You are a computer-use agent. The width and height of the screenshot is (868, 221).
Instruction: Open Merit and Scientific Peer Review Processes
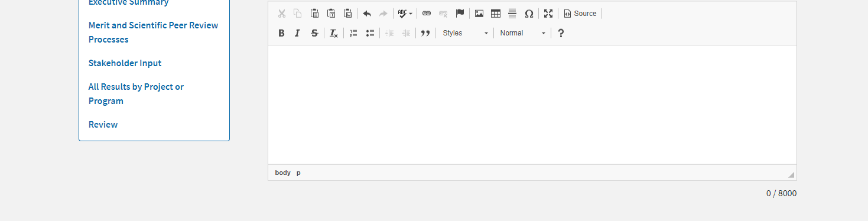(154, 32)
